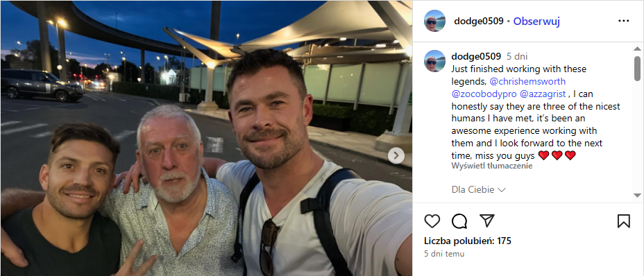The image size is (644, 276).
Task: Save post with bookmark icon
Action: [x=623, y=221]
